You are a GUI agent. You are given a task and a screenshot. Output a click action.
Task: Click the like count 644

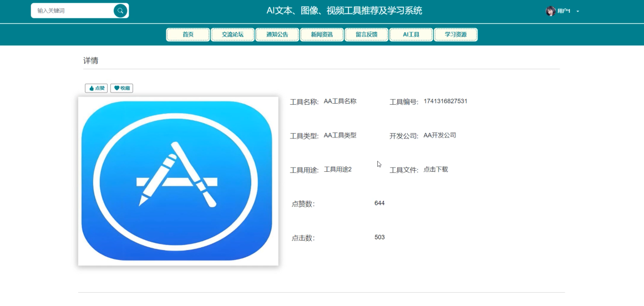tap(379, 203)
